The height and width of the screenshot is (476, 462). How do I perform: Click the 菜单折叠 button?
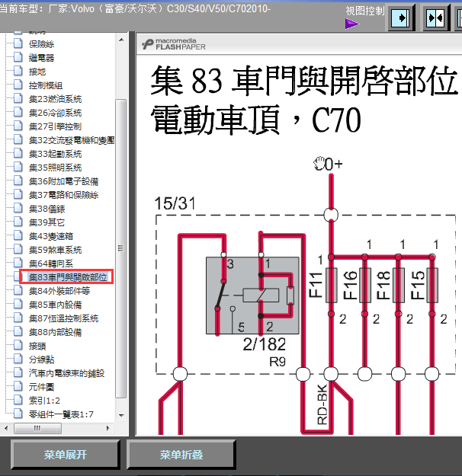181,455
